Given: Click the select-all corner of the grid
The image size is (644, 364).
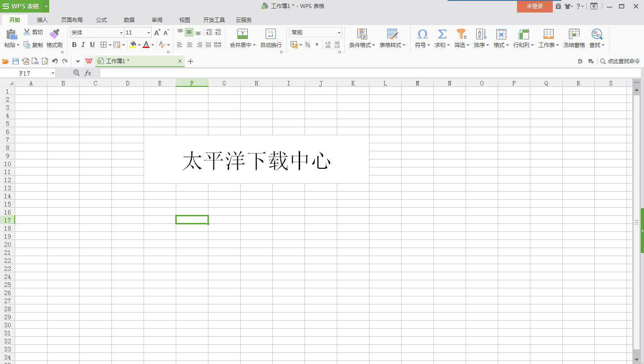Looking at the screenshot, I should 7,83.
